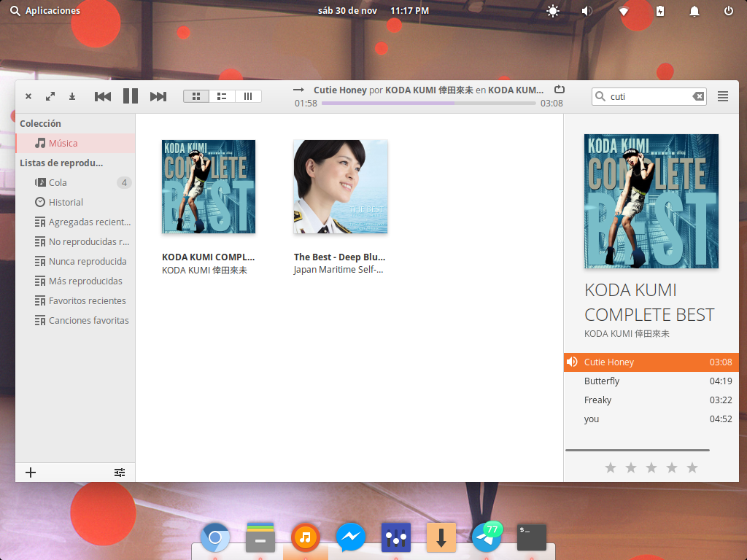The image size is (747, 560).
Task: Select Cutie Honey track in list
Action: (x=651, y=362)
